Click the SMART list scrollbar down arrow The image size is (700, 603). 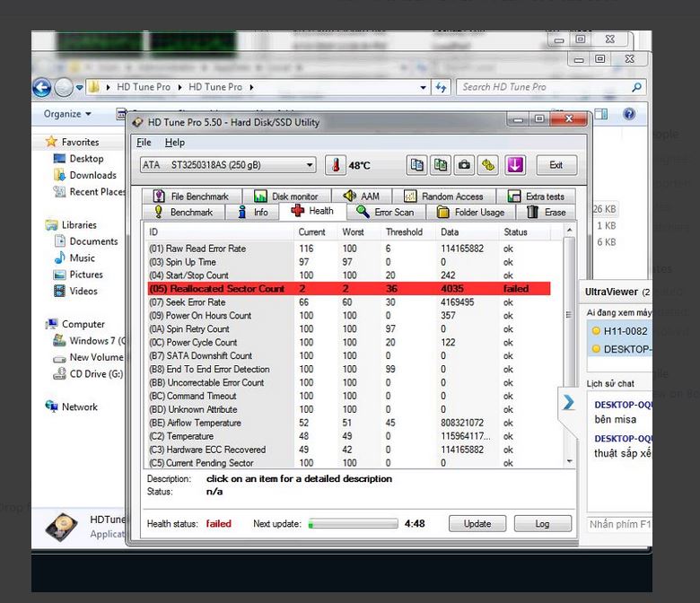(x=569, y=461)
